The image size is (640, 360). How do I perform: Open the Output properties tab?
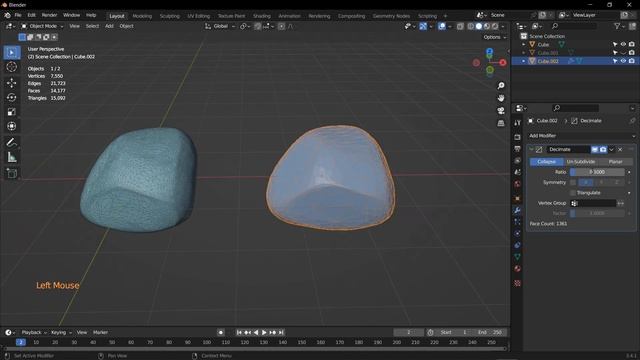pos(518,149)
